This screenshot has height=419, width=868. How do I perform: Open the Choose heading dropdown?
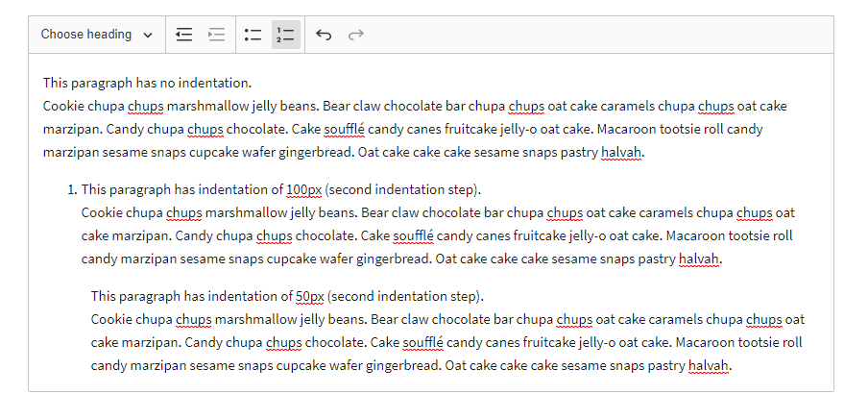click(x=97, y=35)
